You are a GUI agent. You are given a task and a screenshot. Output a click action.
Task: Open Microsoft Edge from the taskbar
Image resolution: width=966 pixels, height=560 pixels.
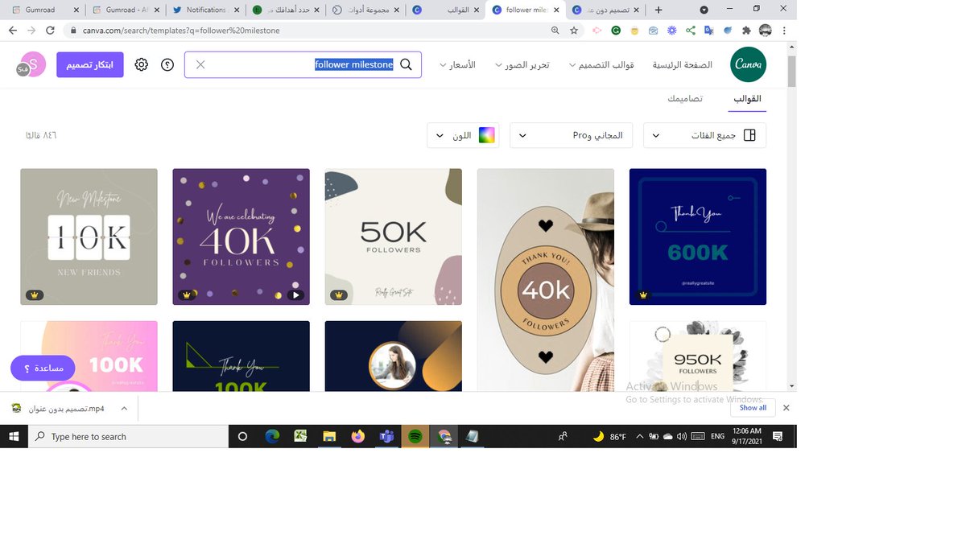[x=272, y=436]
